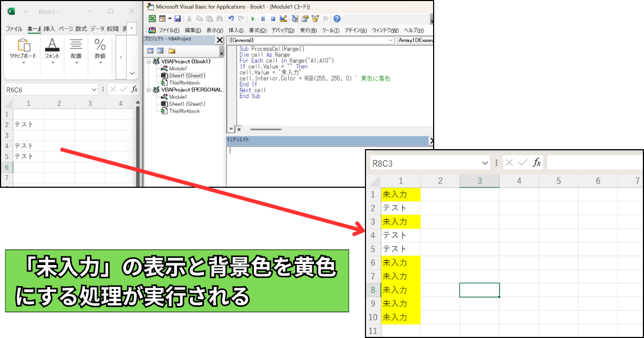This screenshot has height=338, width=644.
Task: Select Module1 under VBAProject (Book1)
Action: 178,69
